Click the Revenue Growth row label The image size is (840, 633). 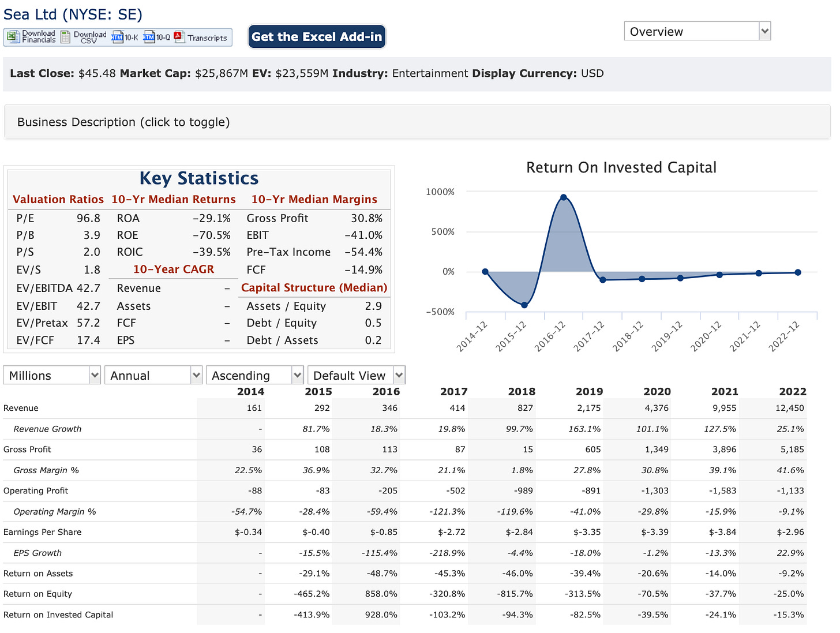coord(47,429)
